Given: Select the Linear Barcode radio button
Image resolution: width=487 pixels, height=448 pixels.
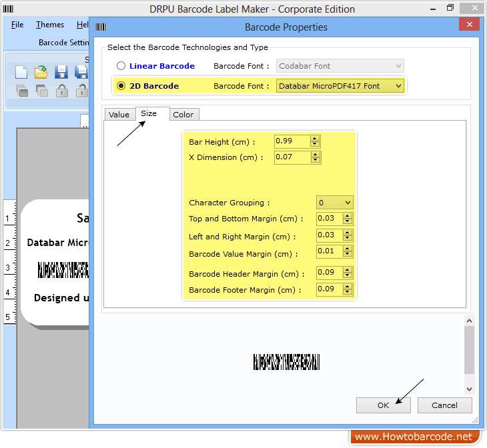Looking at the screenshot, I should point(121,66).
